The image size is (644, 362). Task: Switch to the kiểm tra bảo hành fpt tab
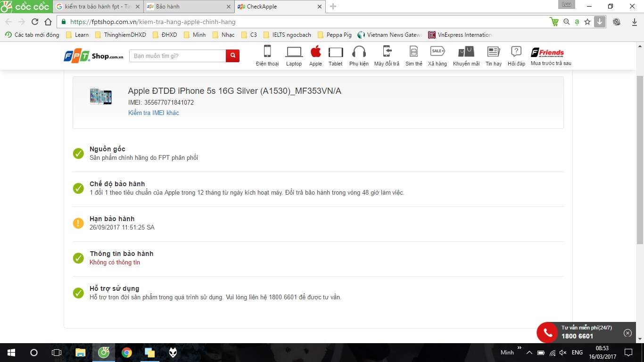pos(97,7)
